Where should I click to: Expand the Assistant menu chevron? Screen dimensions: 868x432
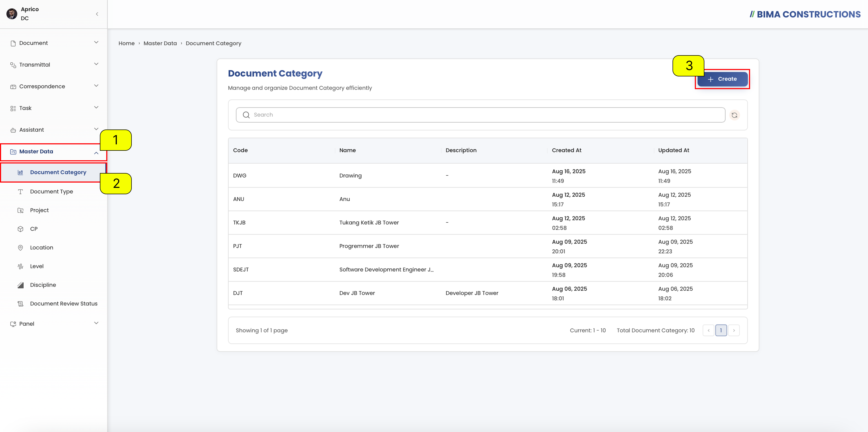point(96,129)
